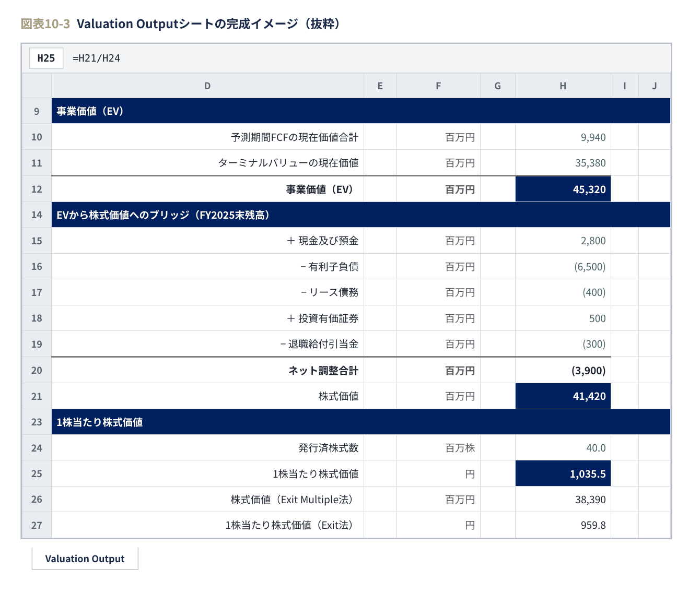
Task: Click cell 予測期間FCFの現在価値合計
Action: tap(207, 137)
